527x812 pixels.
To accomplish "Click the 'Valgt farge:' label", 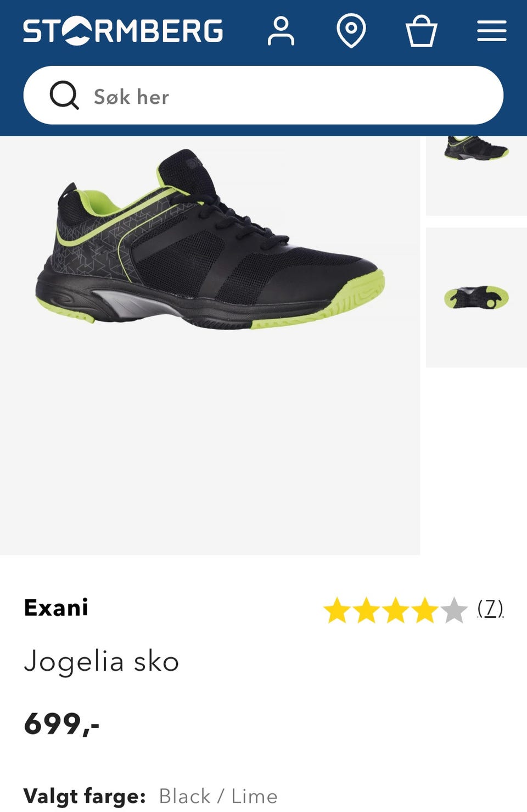I will [x=85, y=796].
